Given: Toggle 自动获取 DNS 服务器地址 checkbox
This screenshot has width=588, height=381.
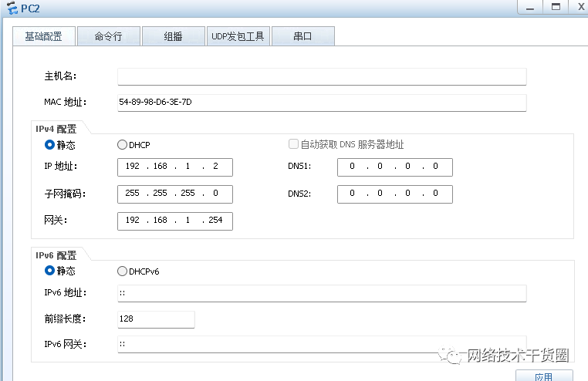Looking at the screenshot, I should click(293, 144).
